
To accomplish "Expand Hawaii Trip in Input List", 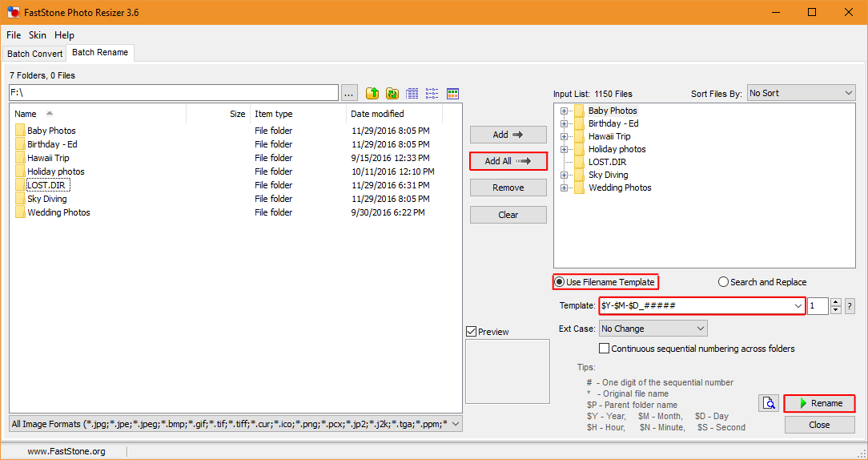I will [564, 136].
